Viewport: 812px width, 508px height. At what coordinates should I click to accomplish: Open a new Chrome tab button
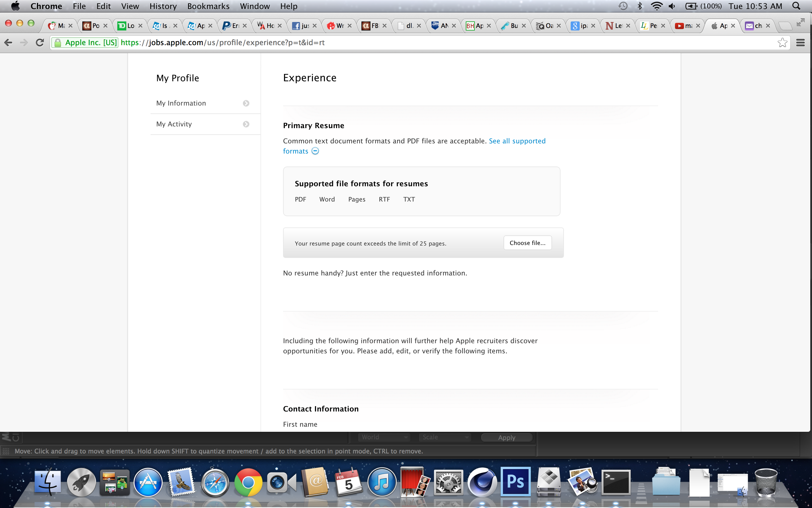(785, 26)
